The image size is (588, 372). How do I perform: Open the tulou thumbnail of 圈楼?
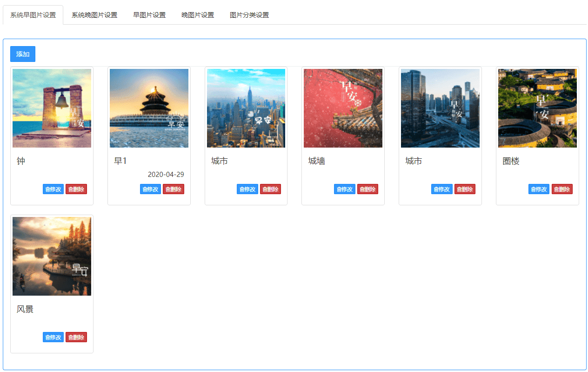[537, 108]
